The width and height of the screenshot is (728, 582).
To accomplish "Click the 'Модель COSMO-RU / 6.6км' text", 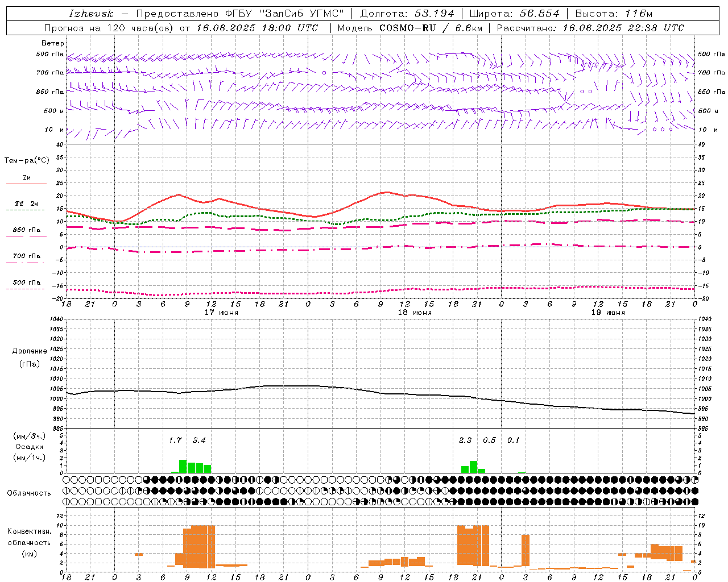I will (409, 28).
